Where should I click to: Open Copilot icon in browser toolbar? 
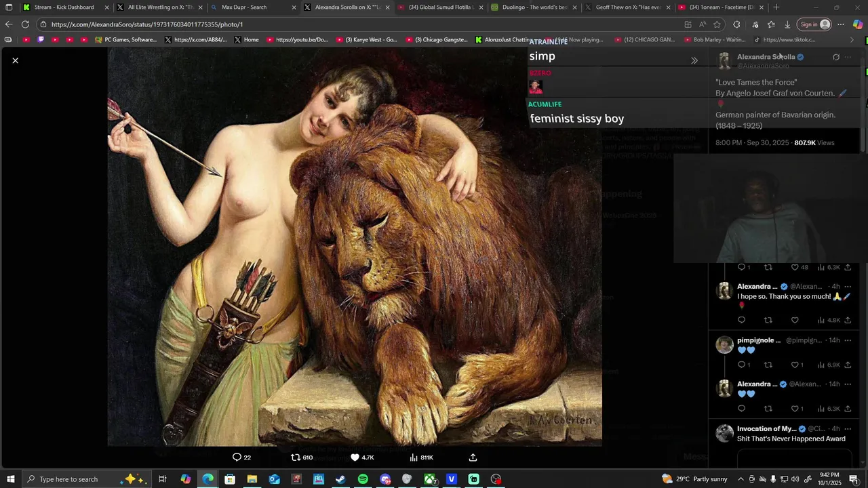[x=858, y=24]
